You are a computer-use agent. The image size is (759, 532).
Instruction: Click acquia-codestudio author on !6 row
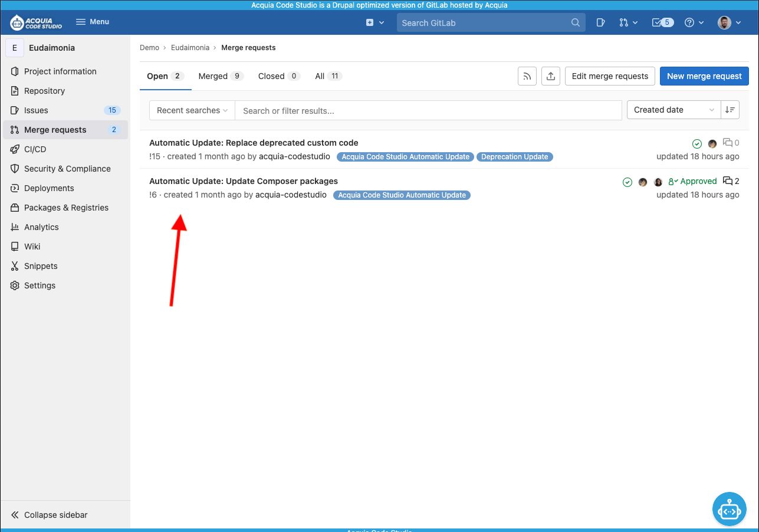(x=291, y=195)
